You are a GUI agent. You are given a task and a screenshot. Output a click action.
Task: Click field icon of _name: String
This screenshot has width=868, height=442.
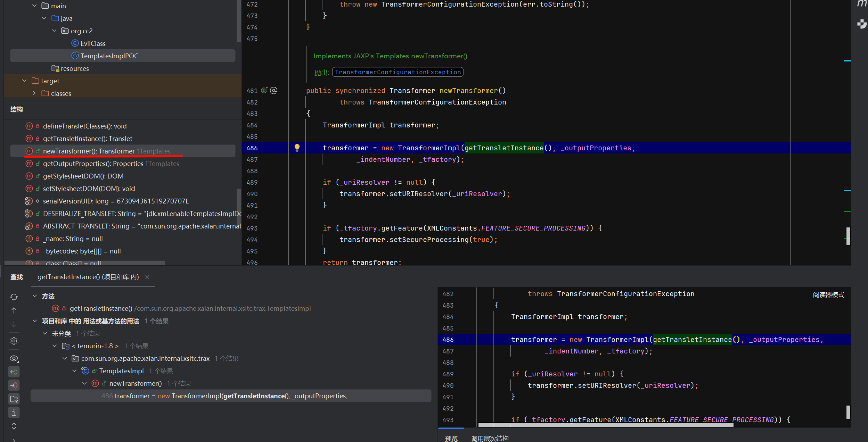point(29,239)
